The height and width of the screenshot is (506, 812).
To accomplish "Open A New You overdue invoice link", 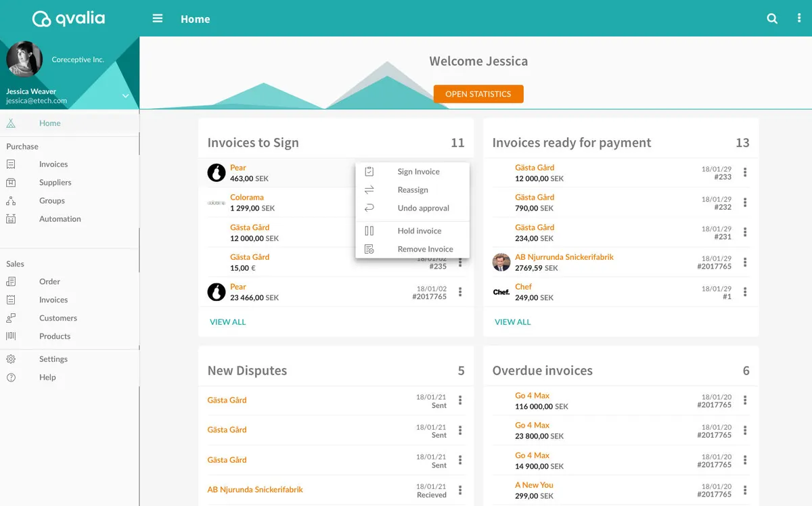I will coord(534,485).
